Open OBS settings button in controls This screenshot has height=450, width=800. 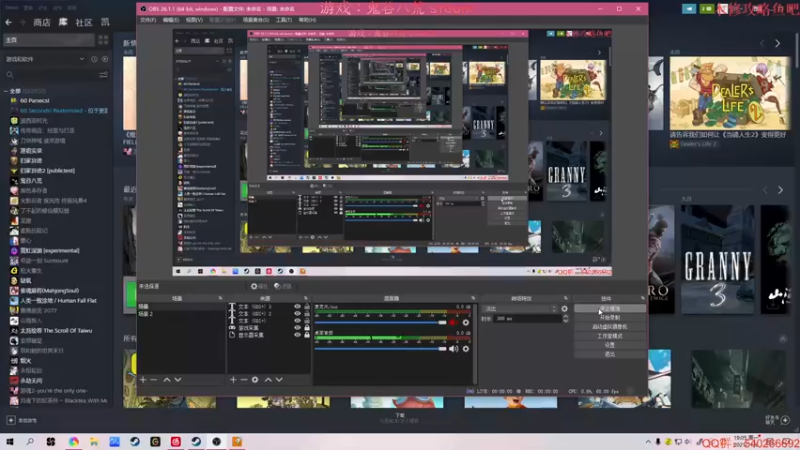(610, 345)
